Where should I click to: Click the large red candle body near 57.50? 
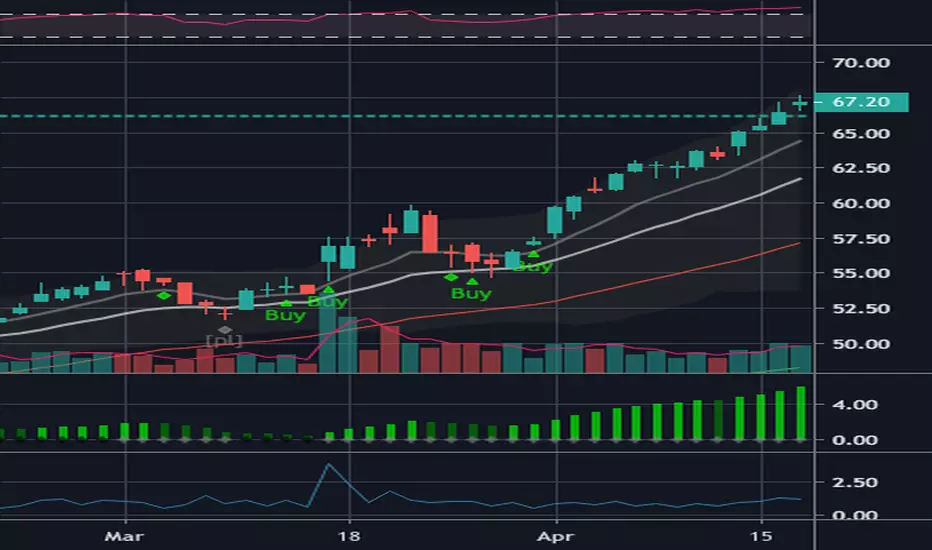tap(430, 234)
